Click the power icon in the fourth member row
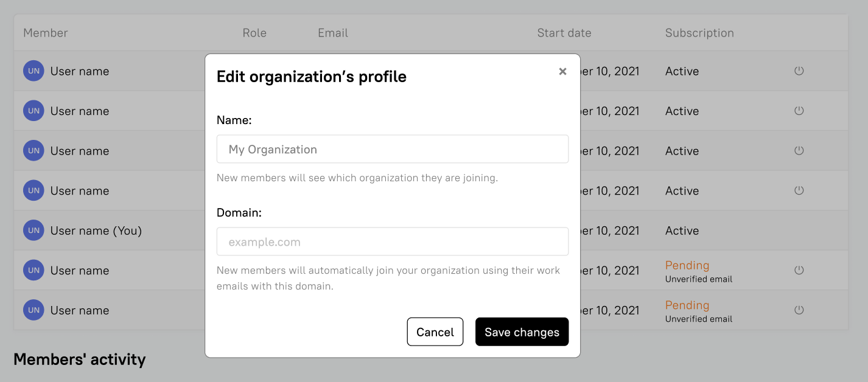868x382 pixels. (799, 190)
